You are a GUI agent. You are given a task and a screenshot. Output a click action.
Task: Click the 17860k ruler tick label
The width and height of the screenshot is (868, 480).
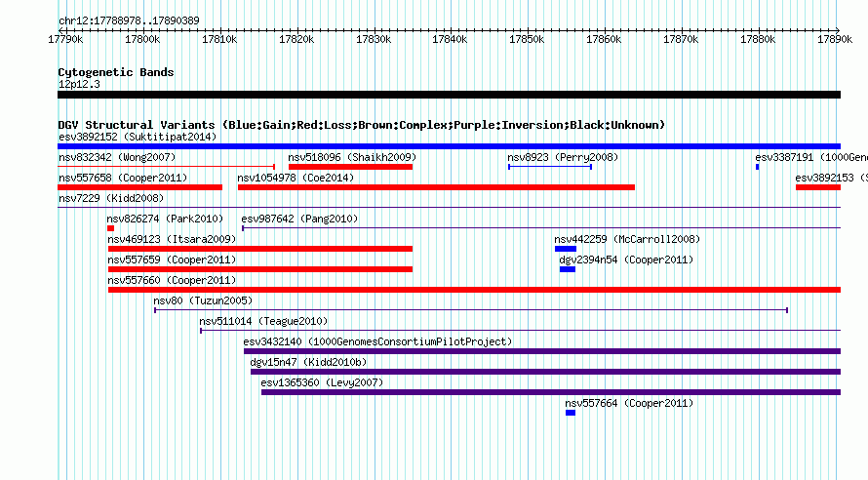click(x=604, y=39)
